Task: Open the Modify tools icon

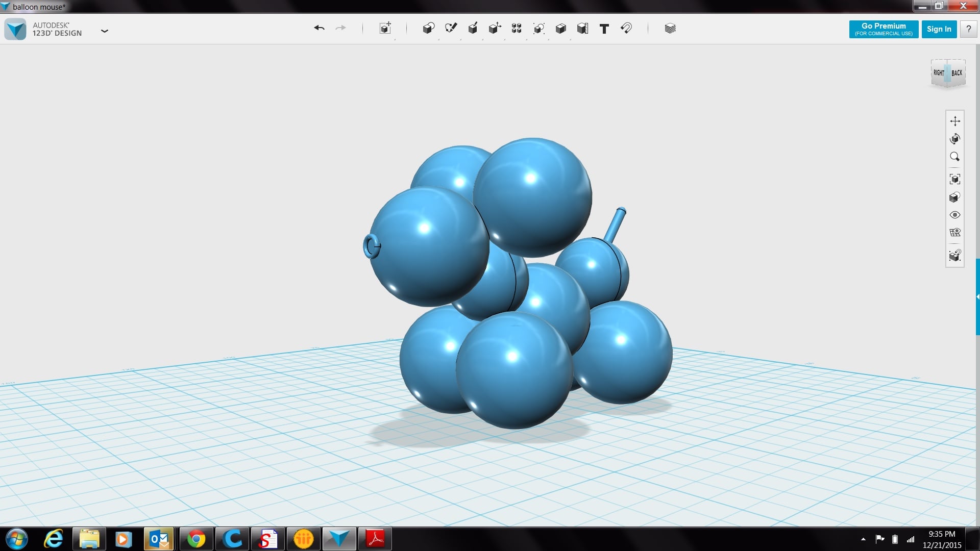Action: (495, 28)
